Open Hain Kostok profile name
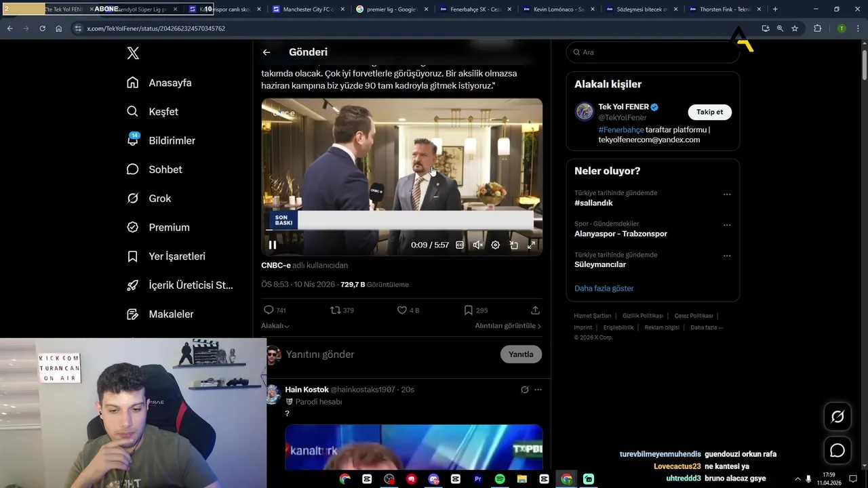868x488 pixels. pyautogui.click(x=307, y=390)
